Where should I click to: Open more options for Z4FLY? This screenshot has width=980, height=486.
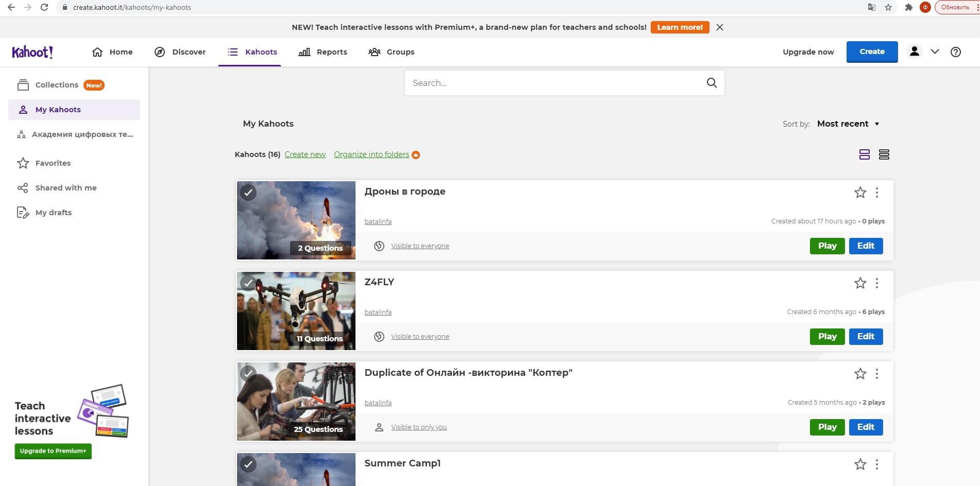click(x=877, y=283)
